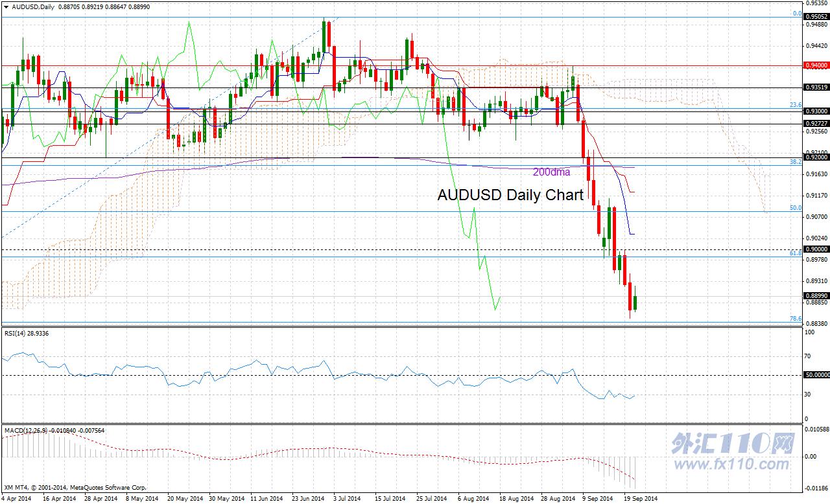830x504 pixels.
Task: Select the 0.93519 horizontal line label
Action: (x=815, y=87)
